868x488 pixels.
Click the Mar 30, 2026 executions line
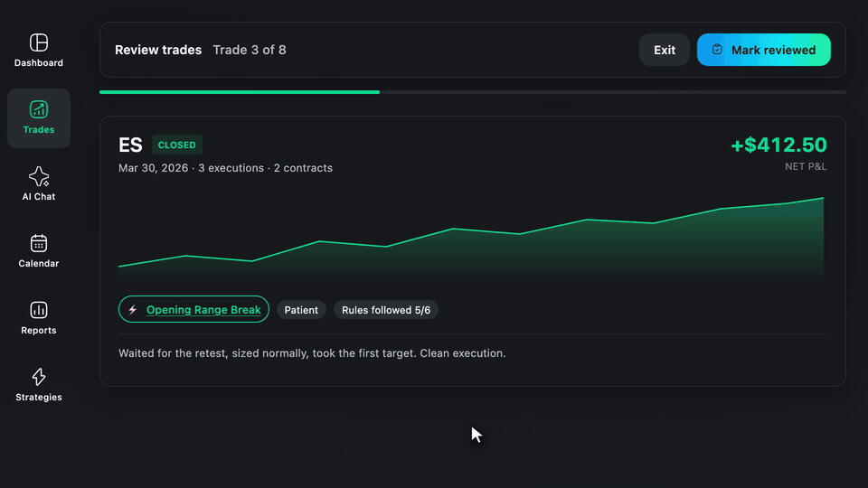click(225, 168)
